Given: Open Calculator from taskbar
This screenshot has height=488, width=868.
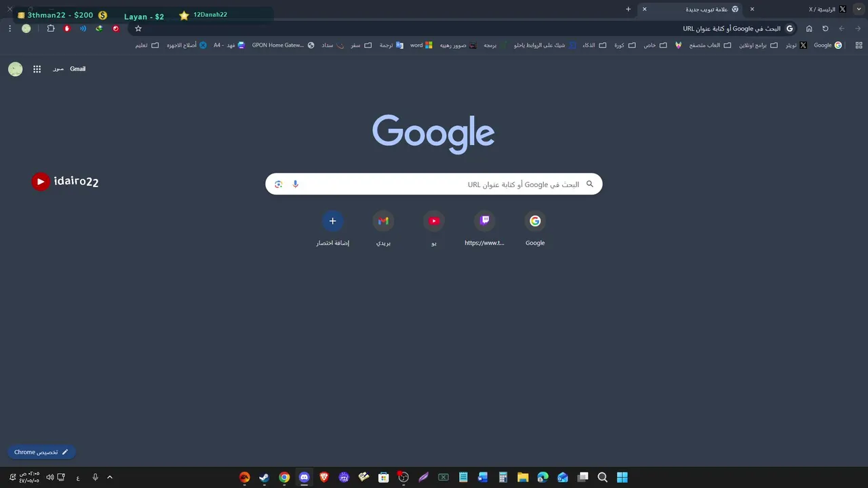Looking at the screenshot, I should (x=502, y=477).
